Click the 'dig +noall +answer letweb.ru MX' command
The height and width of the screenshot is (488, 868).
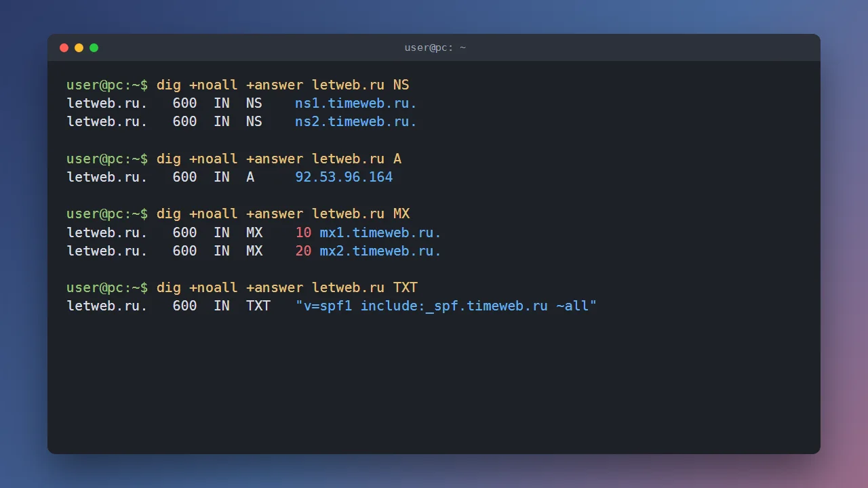coord(283,214)
